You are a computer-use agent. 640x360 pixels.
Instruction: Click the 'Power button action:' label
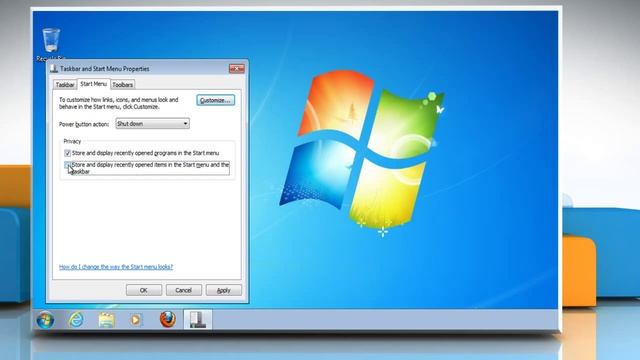coord(84,124)
